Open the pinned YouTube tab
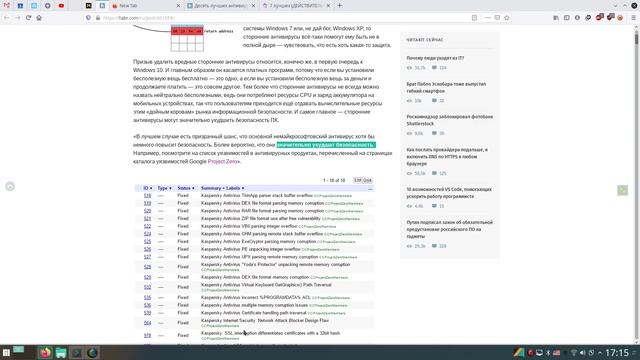640x360 pixels. pyautogui.click(x=61, y=5)
